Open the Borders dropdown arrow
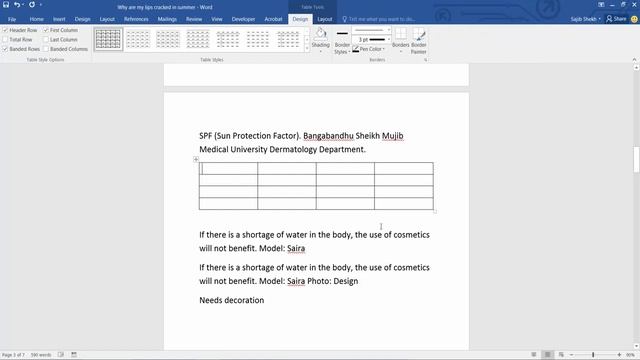 (400, 52)
